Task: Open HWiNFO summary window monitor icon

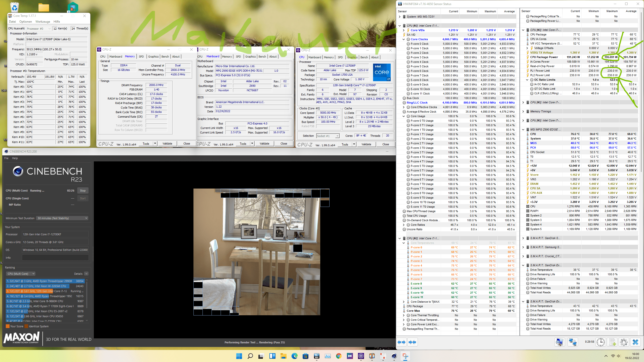Action: (560, 342)
